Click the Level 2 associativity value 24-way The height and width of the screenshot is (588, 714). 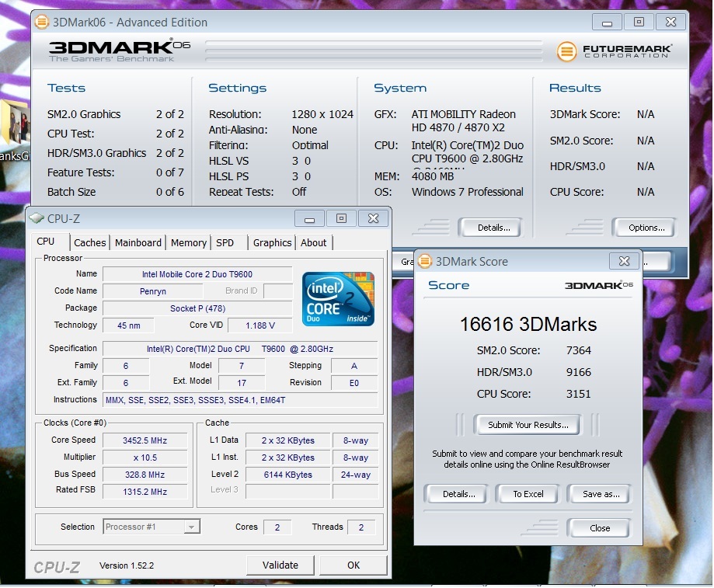tap(356, 475)
